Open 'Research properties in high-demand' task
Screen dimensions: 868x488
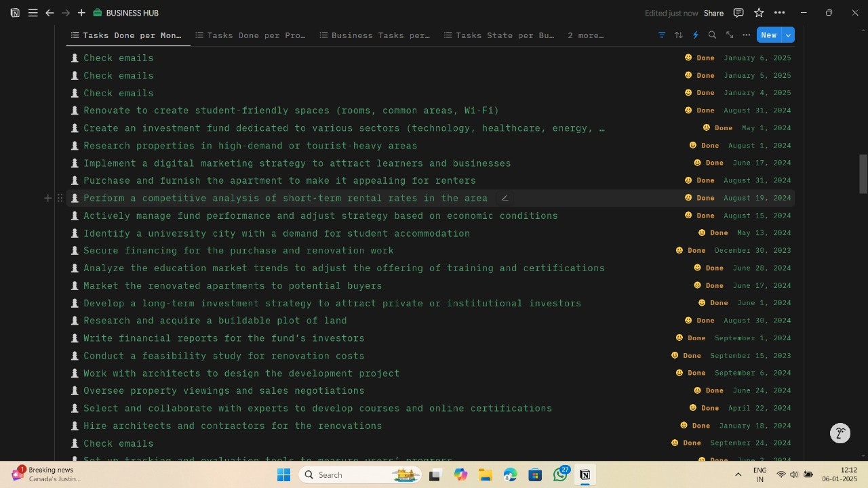(x=250, y=146)
